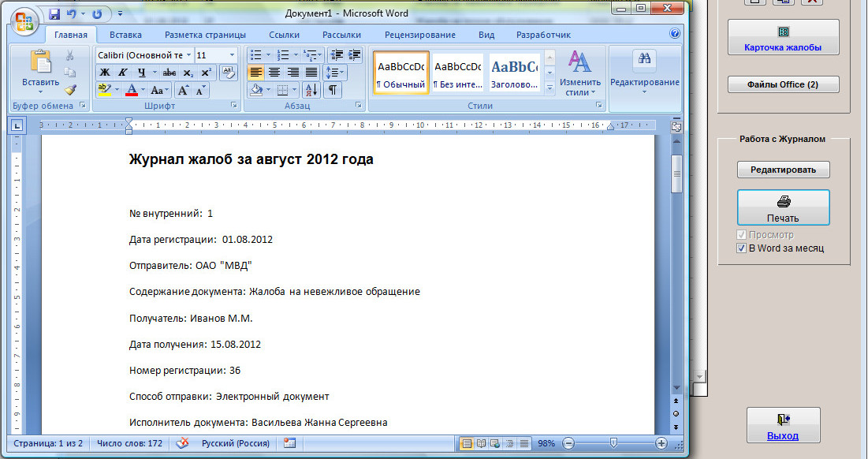Increase font size with grow font icon
Image resolution: width=868 pixels, height=459 pixels.
coord(183,90)
